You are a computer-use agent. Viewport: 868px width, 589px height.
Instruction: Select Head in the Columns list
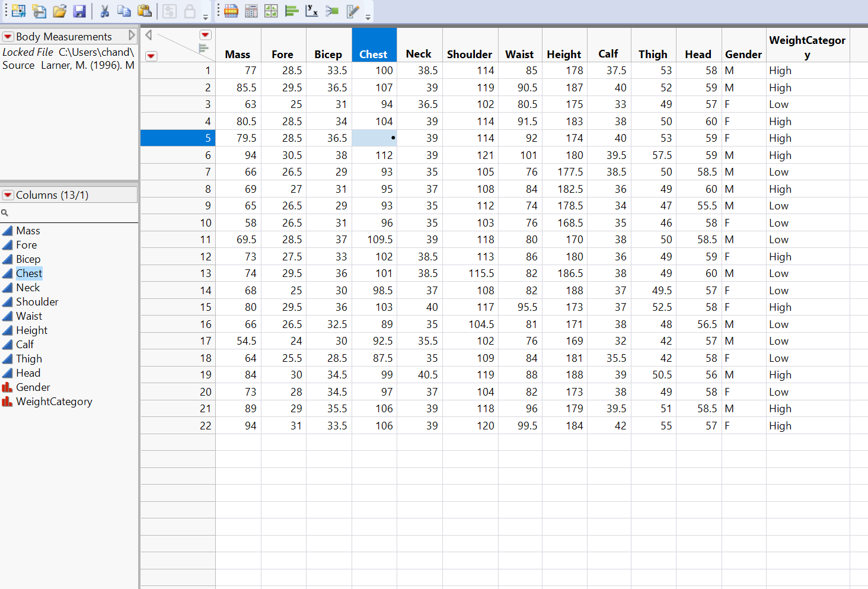point(28,373)
